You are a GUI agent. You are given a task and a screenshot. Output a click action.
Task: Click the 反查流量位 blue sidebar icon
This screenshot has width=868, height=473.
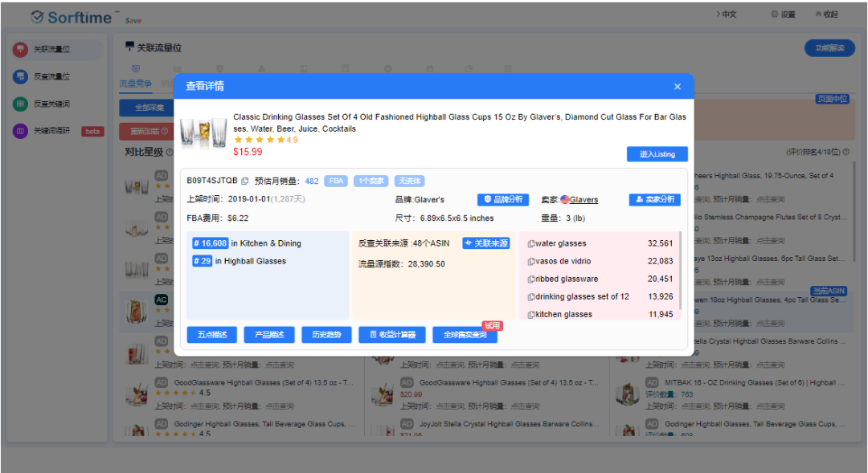20,76
